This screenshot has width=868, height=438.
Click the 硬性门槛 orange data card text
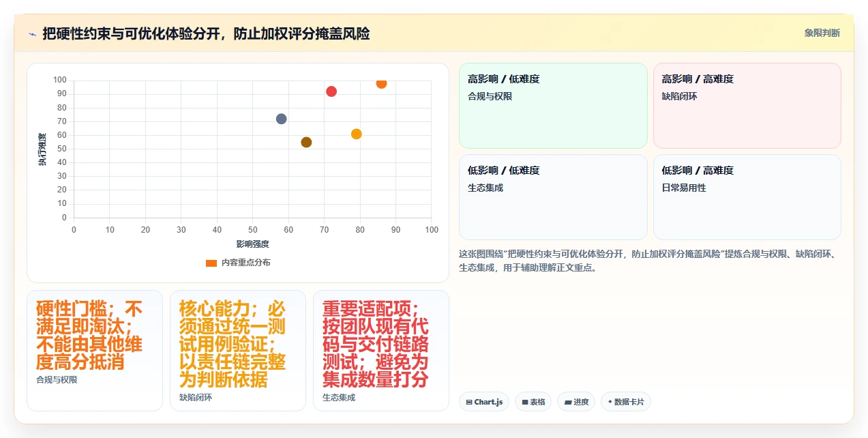click(x=89, y=336)
